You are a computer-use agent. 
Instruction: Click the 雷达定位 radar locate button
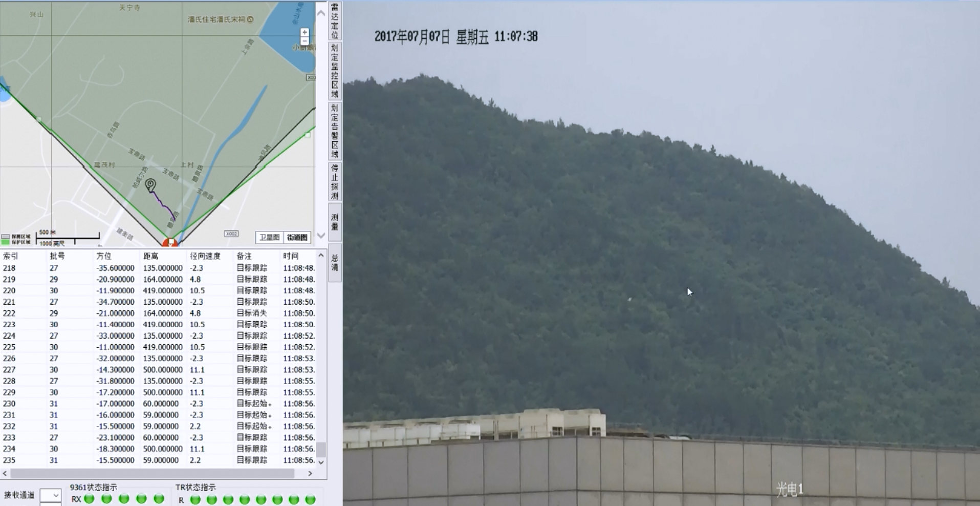click(335, 20)
